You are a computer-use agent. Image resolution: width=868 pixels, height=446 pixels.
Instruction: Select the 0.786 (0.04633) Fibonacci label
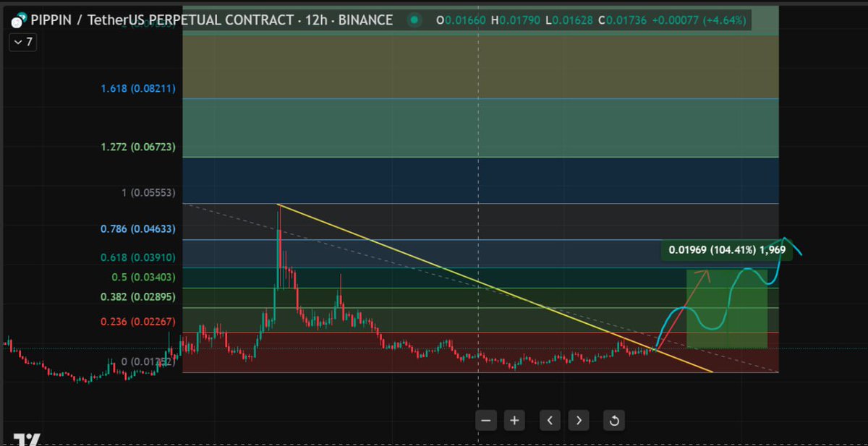138,229
